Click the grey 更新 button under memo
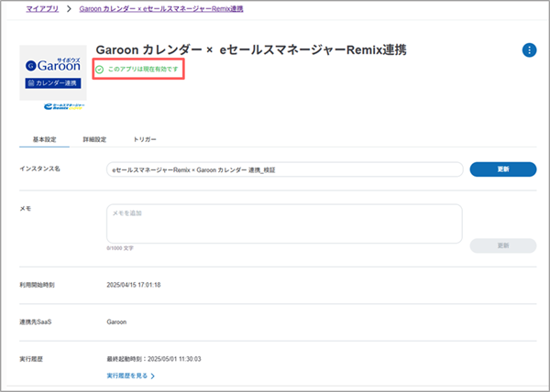The width and height of the screenshot is (550, 392). pos(502,245)
